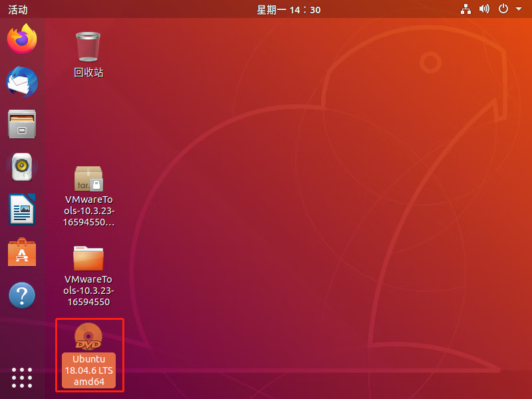Expand the system menu dropdown arrow
Screen dimensions: 532x399
point(518,9)
